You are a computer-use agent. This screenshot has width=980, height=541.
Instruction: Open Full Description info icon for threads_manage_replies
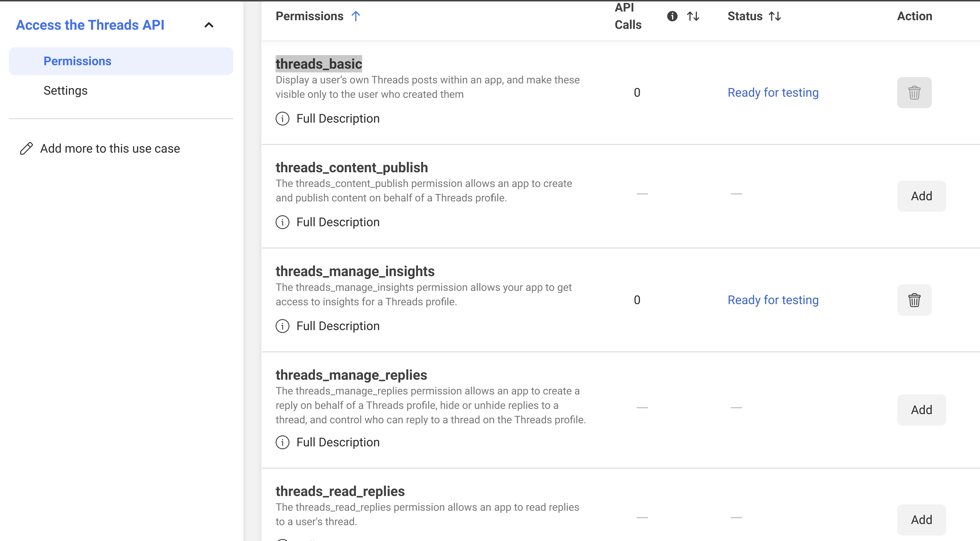[x=282, y=442]
